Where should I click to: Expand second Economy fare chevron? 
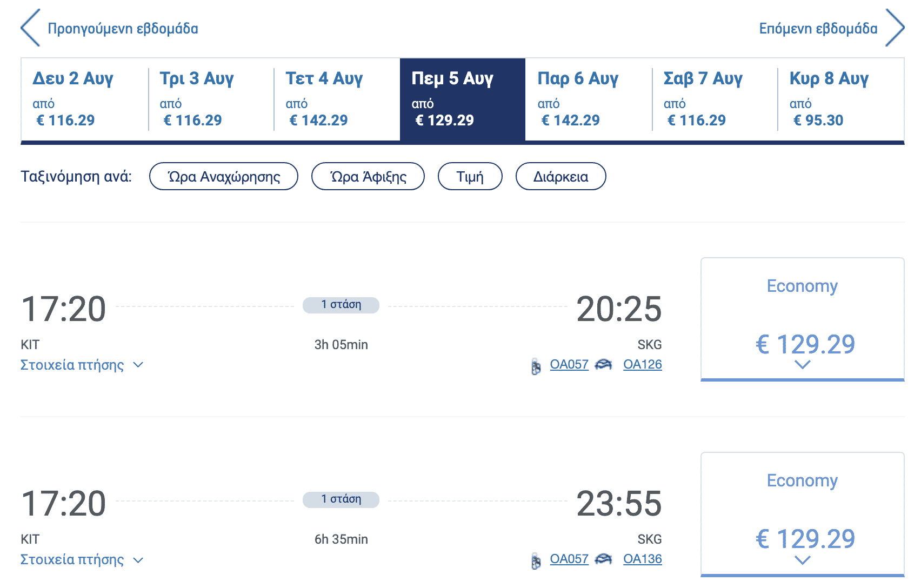click(x=803, y=560)
